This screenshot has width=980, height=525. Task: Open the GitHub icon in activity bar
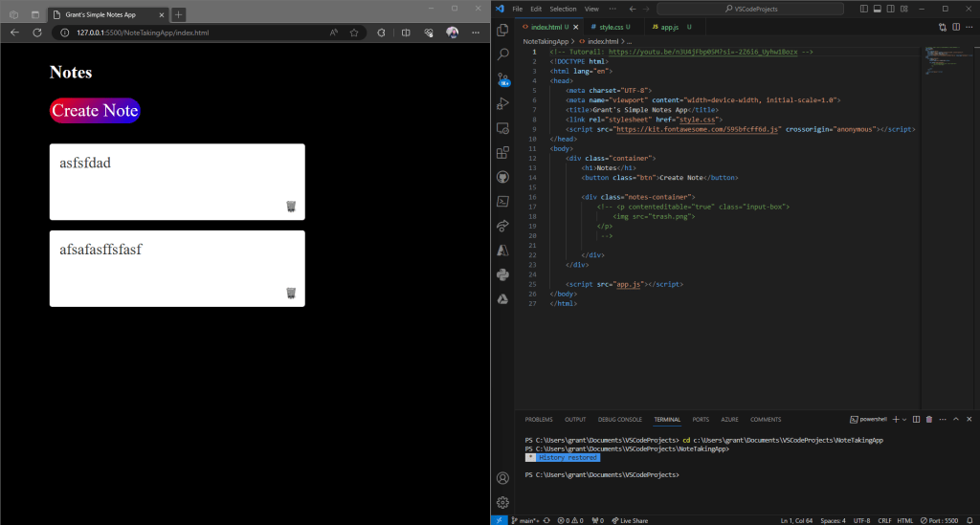tap(502, 177)
